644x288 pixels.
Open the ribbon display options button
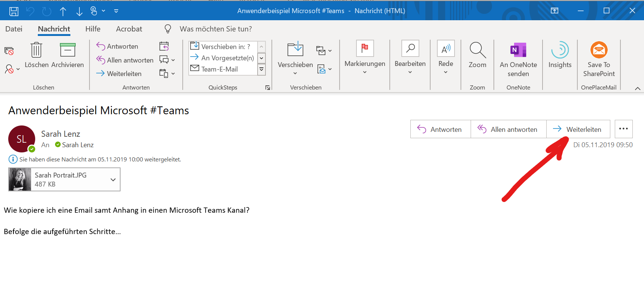[x=555, y=11]
